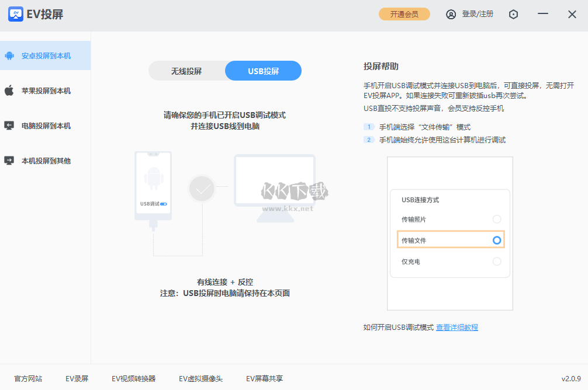Click the 本机投屏到其他 monitor icon
Image resolution: width=588 pixels, height=390 pixels.
[x=9, y=161]
